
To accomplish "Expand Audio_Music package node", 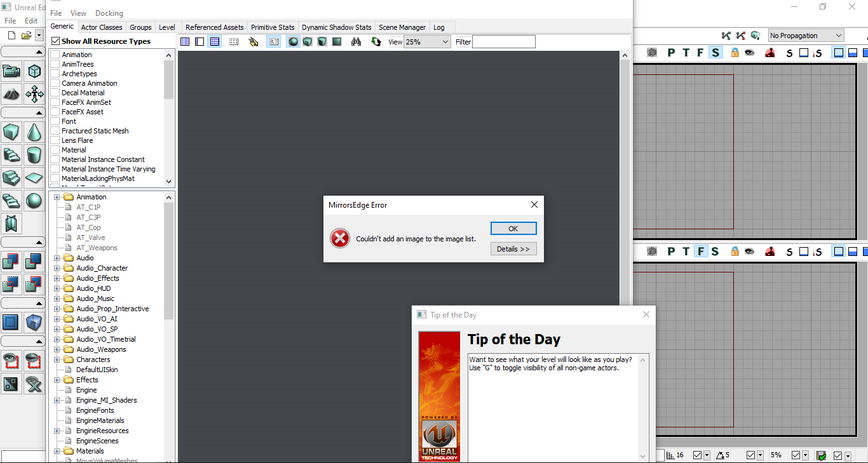I will [x=57, y=299].
